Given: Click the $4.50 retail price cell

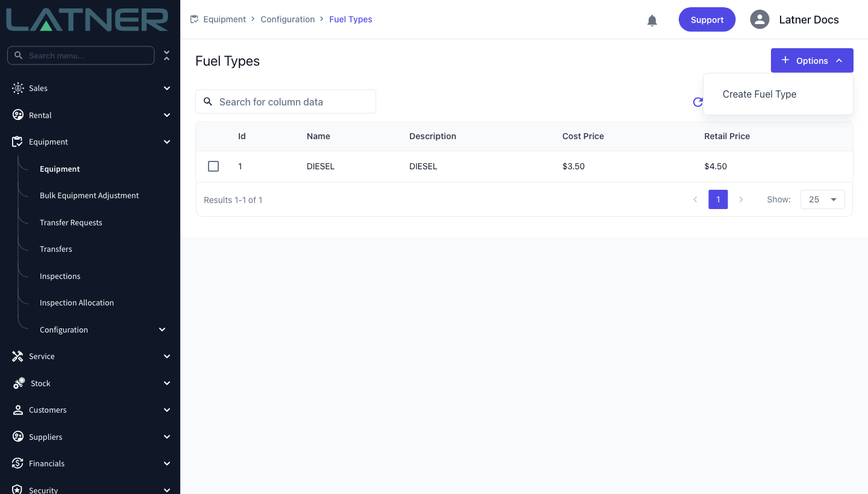Looking at the screenshot, I should (715, 166).
